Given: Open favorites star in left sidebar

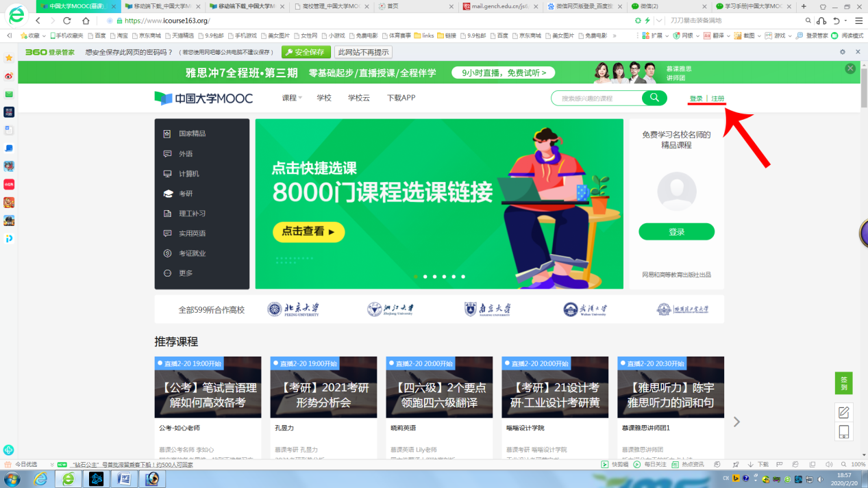Looking at the screenshot, I should click(9, 58).
